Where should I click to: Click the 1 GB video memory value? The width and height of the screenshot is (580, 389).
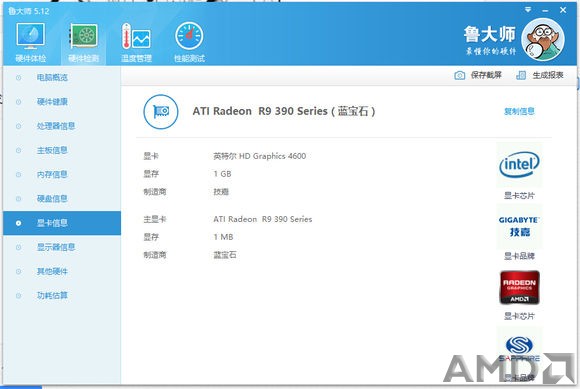pyautogui.click(x=222, y=174)
